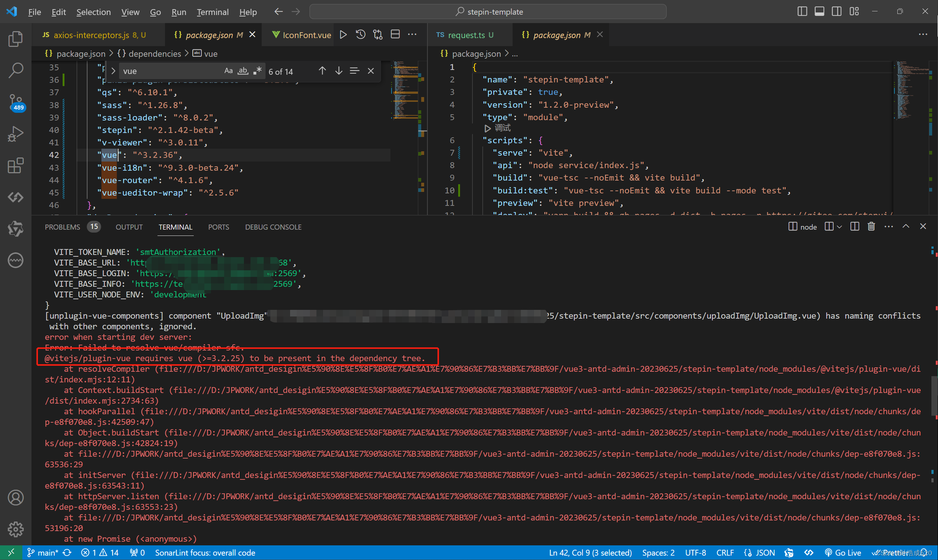Click the Open Changes compare icon
938x560 pixels.
point(378,35)
